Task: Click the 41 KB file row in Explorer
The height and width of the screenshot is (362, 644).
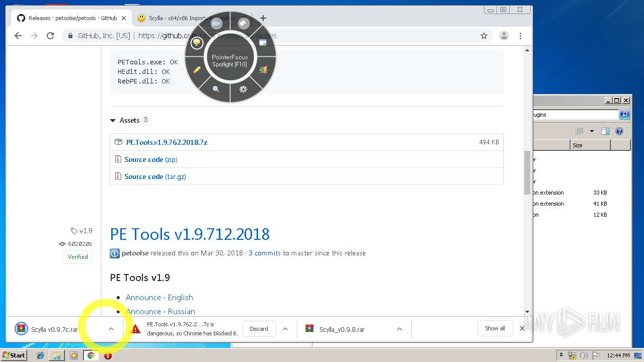Action: click(x=582, y=204)
